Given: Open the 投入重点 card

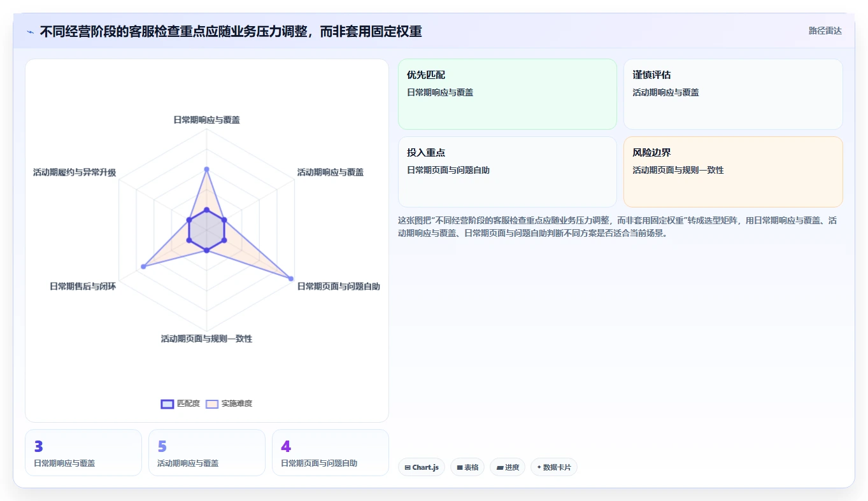Looking at the screenshot, I should (508, 172).
